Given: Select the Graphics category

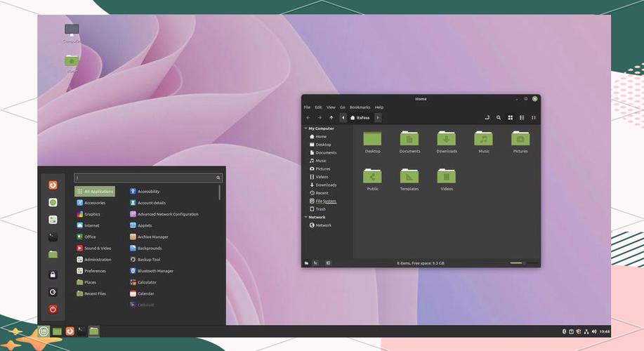Looking at the screenshot, I should tap(88, 214).
